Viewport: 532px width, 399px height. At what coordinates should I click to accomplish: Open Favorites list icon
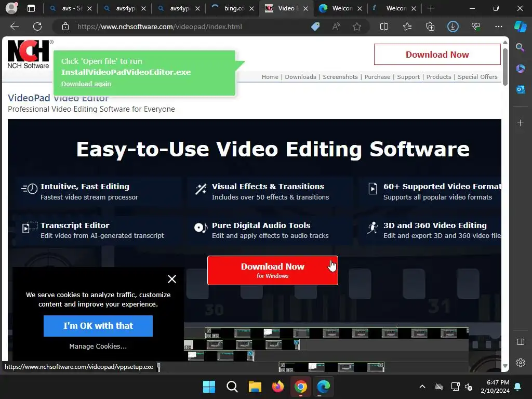pos(407,26)
